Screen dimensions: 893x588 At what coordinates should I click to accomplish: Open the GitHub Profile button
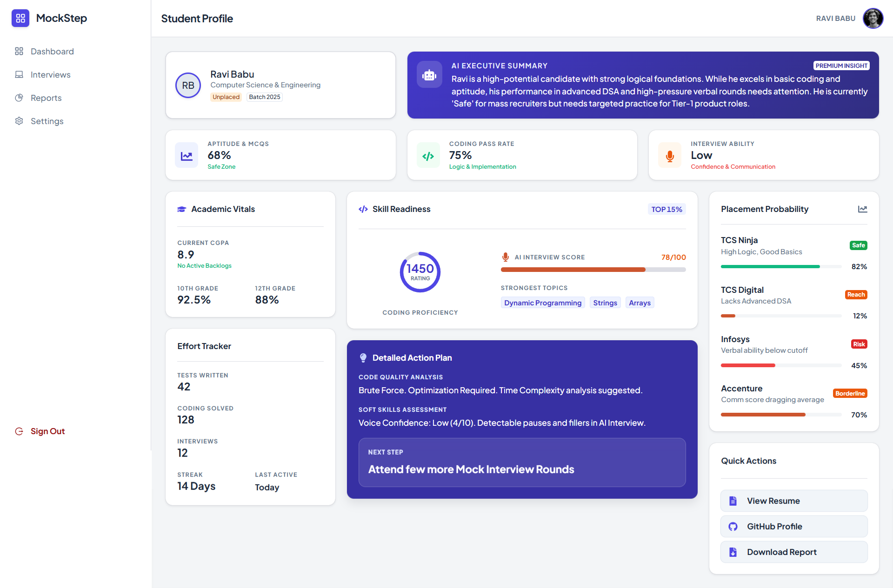click(793, 526)
